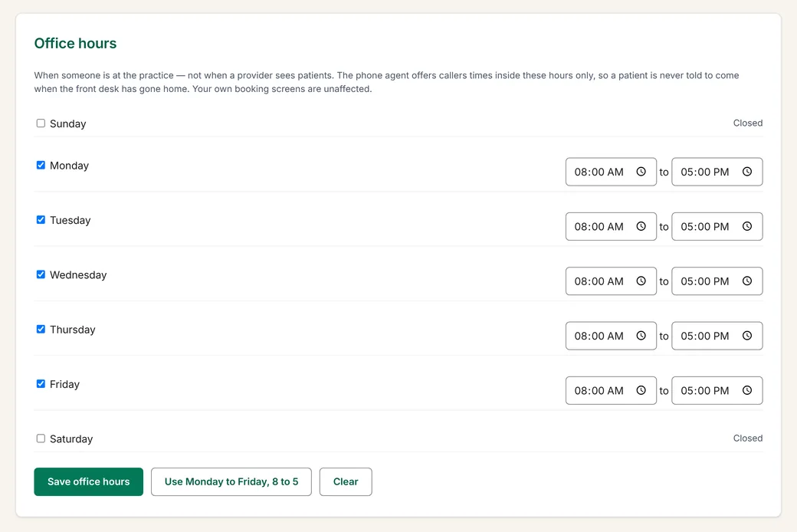Open clock picker for Wednesday opening time
Viewport: 797px width, 532px height.
(641, 281)
